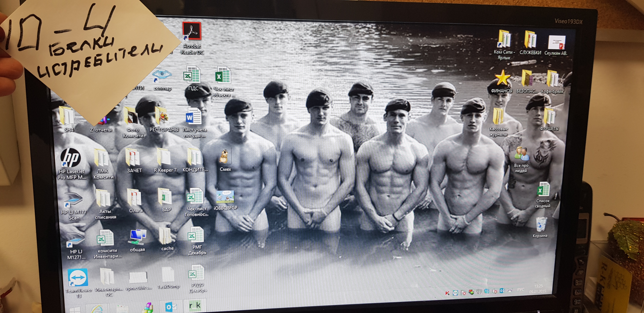Image resolution: width=644 pixels, height=313 pixels.
Task: Launch the TeamViewer 13 shortcut
Action: point(78,278)
